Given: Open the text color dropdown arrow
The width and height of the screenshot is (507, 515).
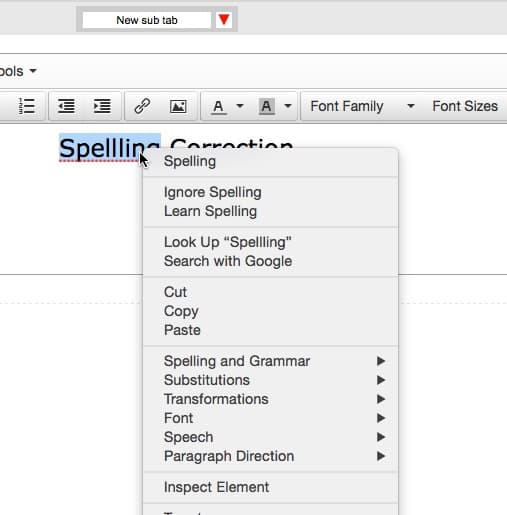Looking at the screenshot, I should [x=240, y=106].
